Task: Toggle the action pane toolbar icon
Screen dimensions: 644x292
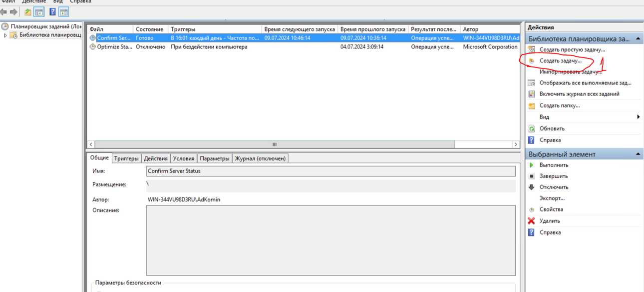Action: pos(64,12)
